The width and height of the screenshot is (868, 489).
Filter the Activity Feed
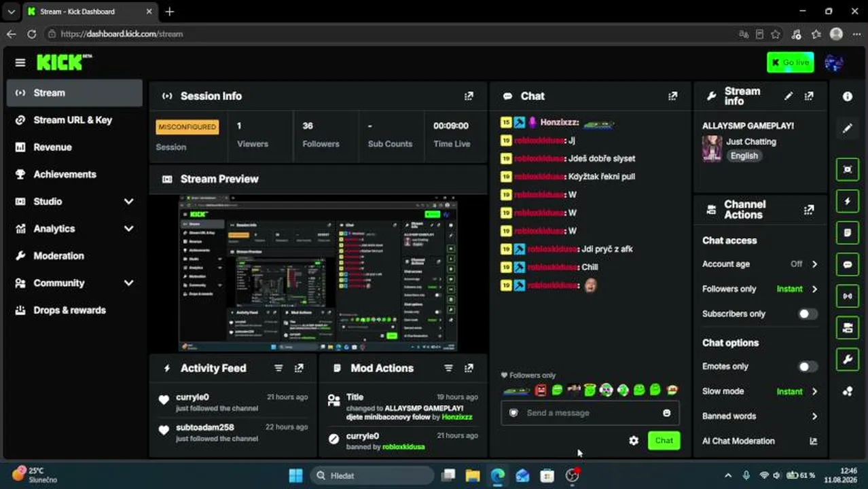point(278,368)
